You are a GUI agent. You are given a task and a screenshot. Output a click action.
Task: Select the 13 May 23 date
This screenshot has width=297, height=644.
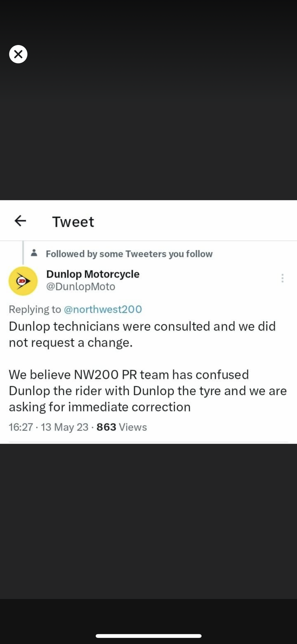64,427
